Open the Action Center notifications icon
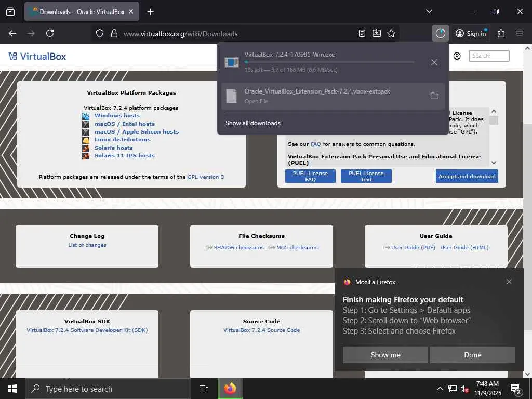 coord(516,389)
